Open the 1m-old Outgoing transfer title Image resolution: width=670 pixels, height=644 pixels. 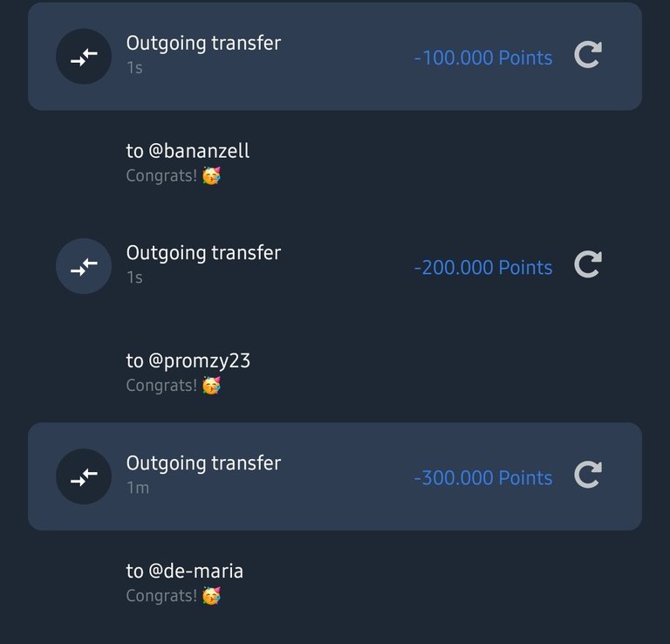(203, 463)
